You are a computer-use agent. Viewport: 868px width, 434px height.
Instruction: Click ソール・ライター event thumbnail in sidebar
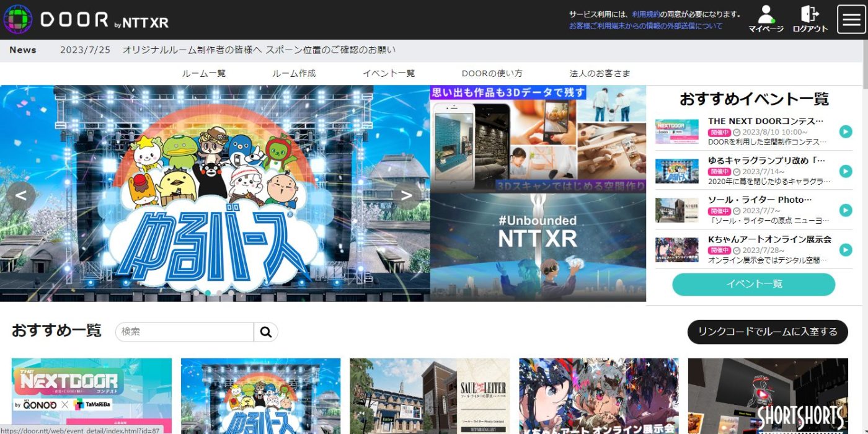pyautogui.click(x=677, y=210)
